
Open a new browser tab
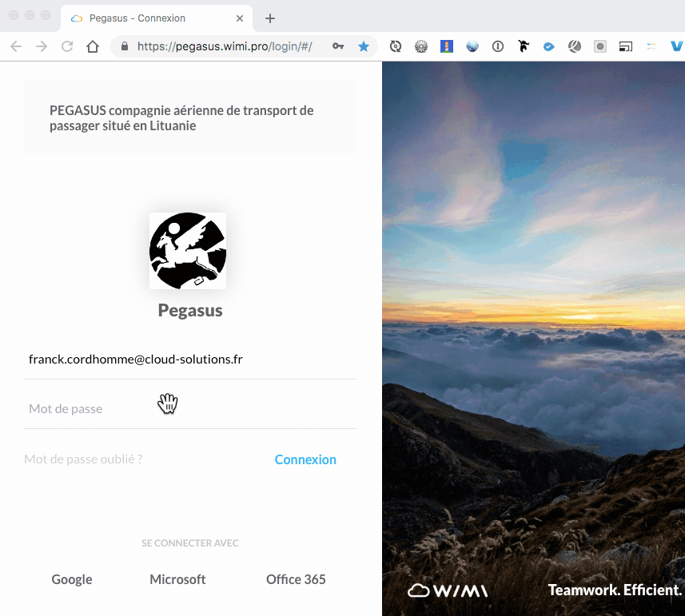270,18
